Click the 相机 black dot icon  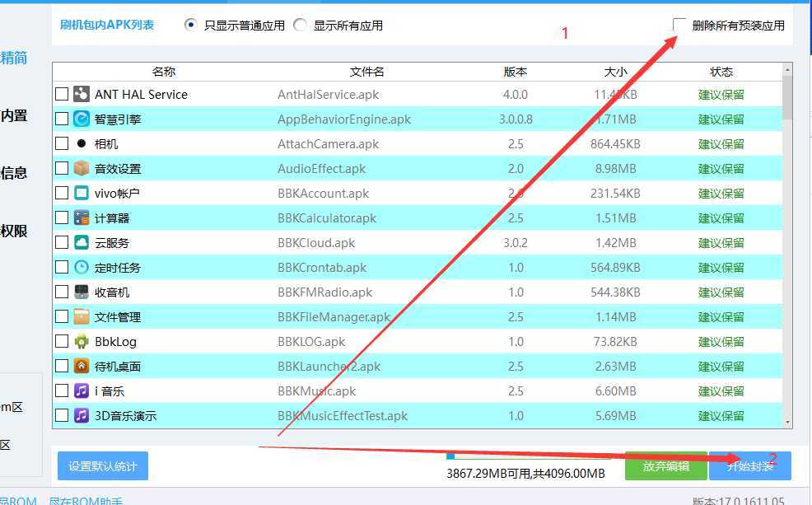tap(82, 143)
